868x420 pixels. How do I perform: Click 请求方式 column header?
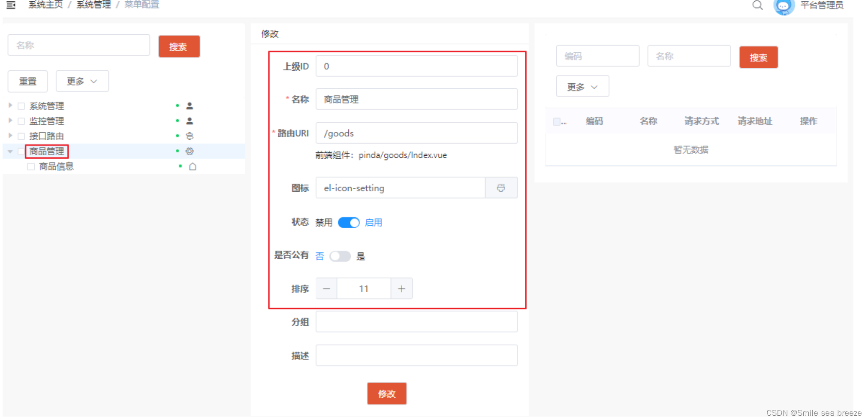click(702, 121)
